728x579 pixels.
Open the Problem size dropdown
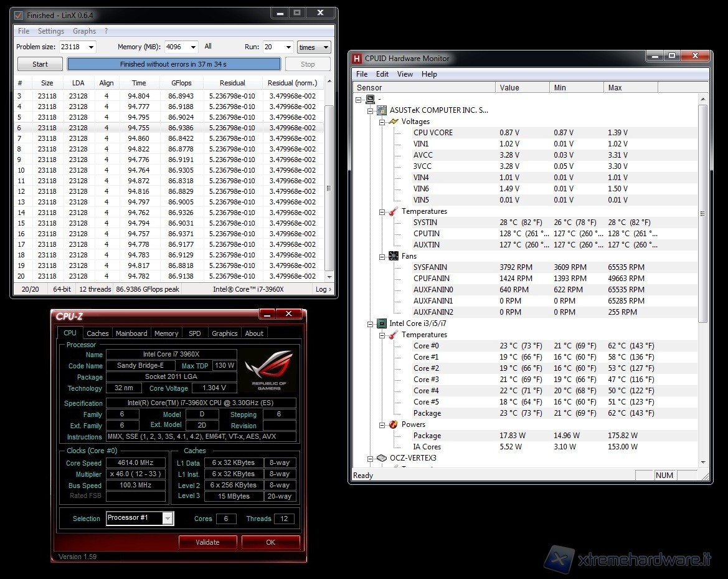[91, 47]
